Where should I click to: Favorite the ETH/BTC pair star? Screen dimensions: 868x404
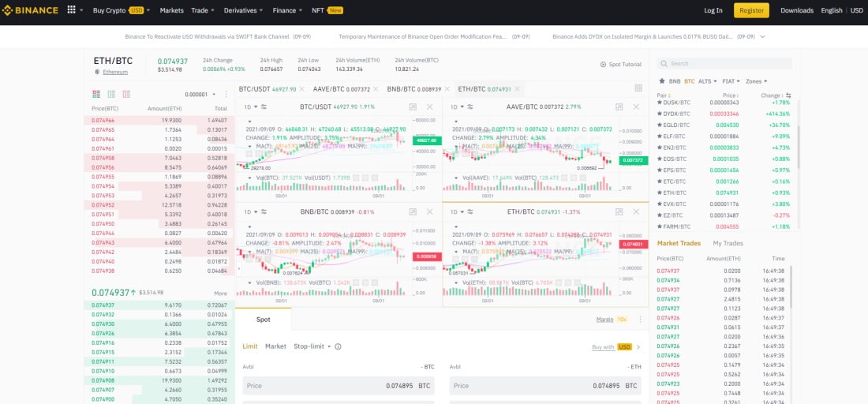click(x=660, y=193)
